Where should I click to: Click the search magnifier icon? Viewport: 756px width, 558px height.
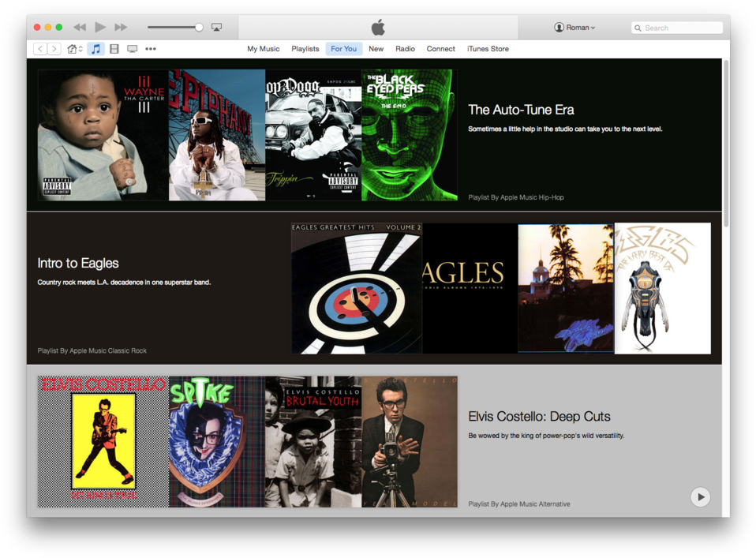[x=638, y=28]
